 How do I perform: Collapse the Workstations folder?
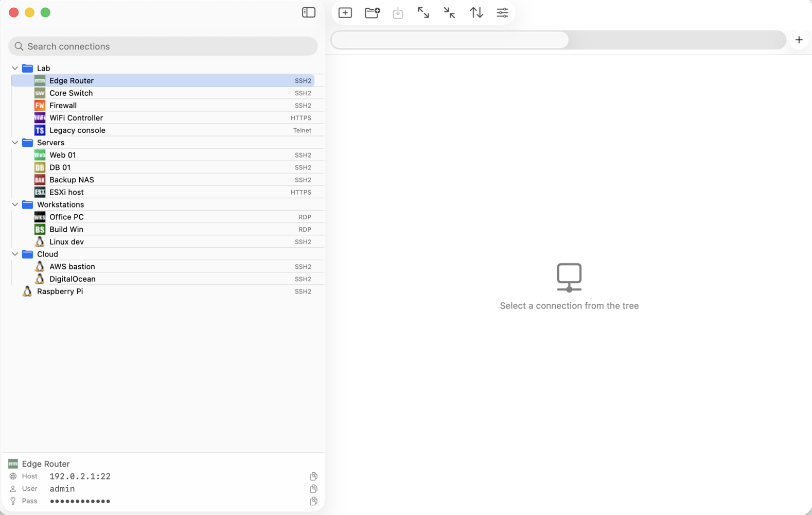pos(15,204)
